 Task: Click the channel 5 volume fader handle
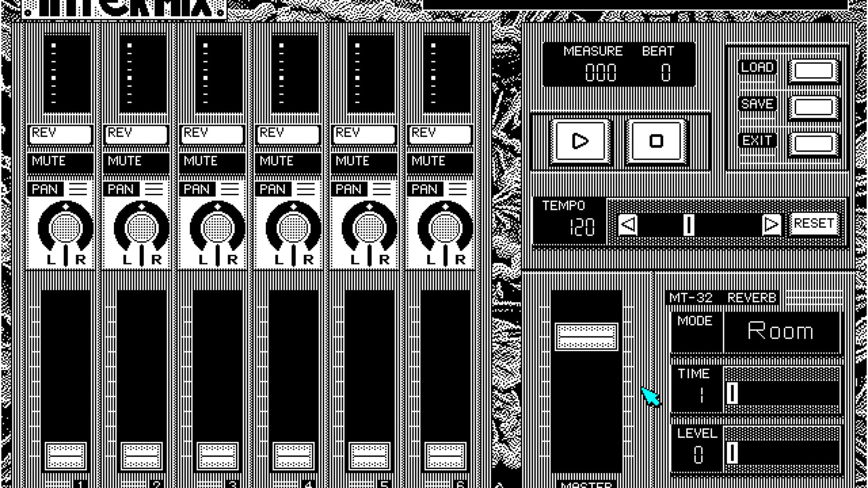[x=370, y=456]
